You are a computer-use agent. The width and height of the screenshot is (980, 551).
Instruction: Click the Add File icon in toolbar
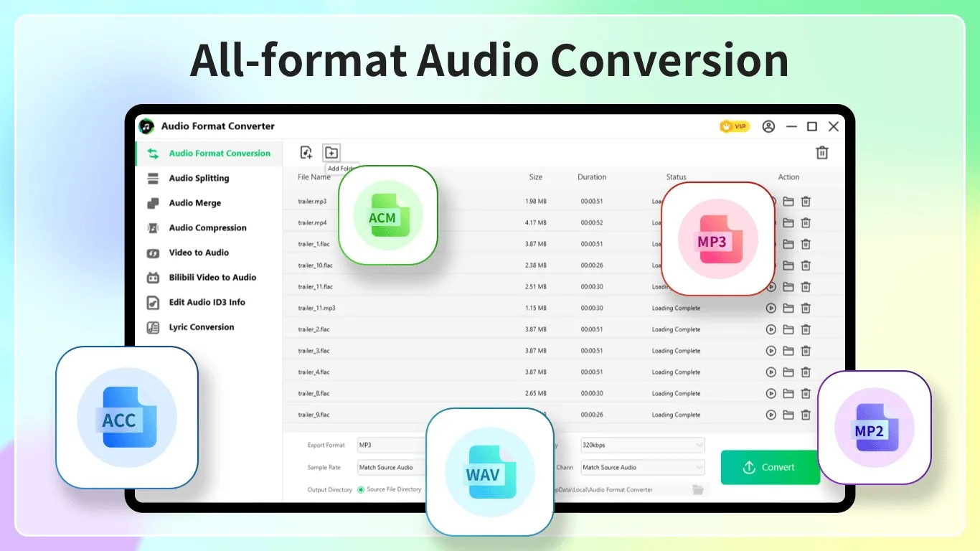(x=306, y=152)
